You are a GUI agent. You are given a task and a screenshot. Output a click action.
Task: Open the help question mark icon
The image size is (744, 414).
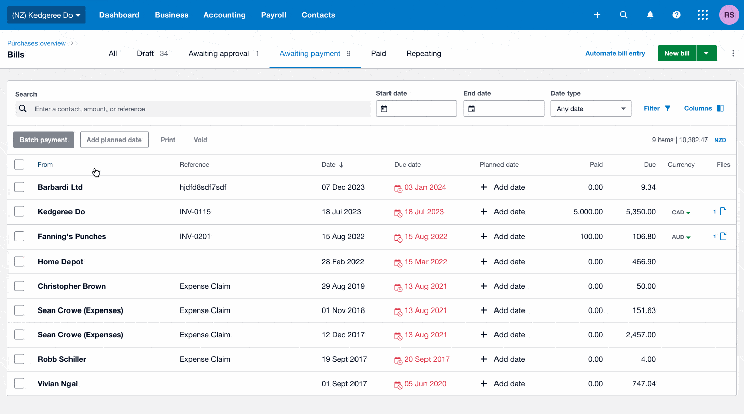click(x=677, y=15)
